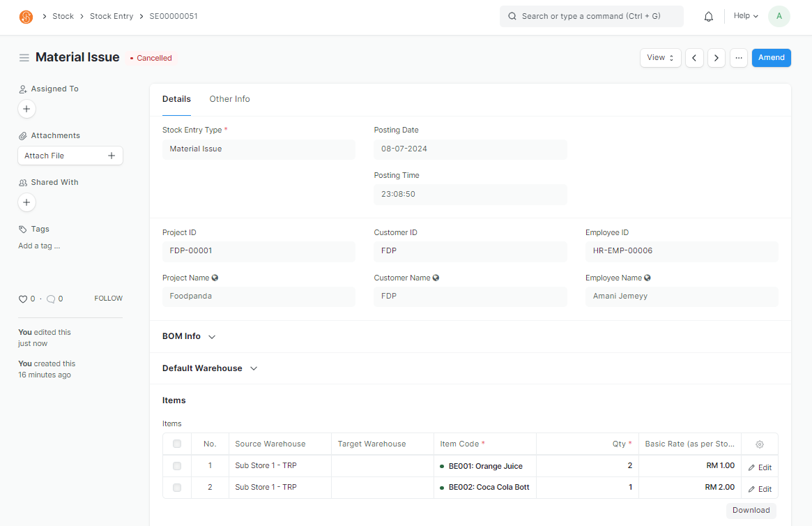
Task: Click BE002: Coca Cola Bott cell
Action: [484, 488]
